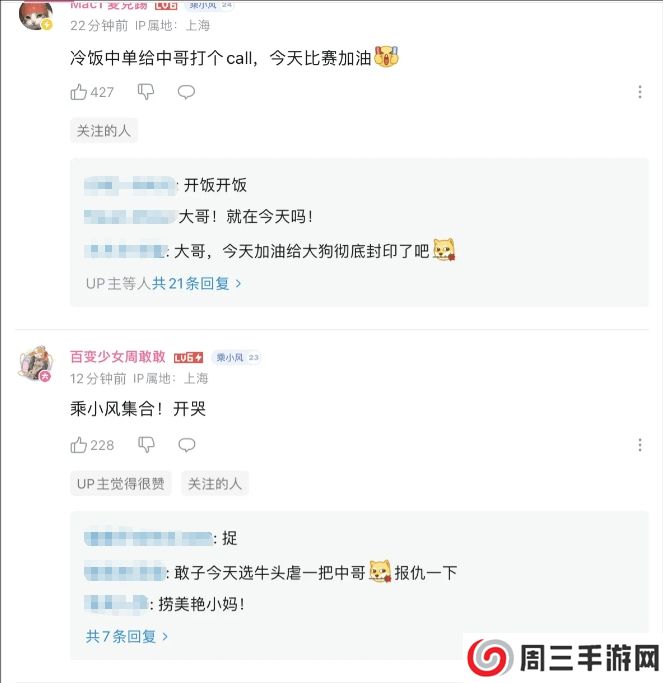The image size is (663, 683).
Task: Click the top commenter's avatar
Action: [35, 12]
